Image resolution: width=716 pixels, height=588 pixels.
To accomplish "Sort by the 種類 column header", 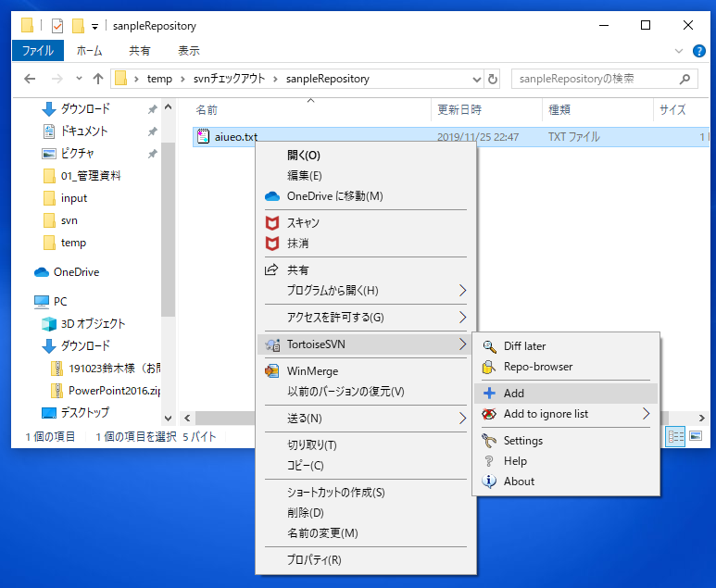I will tap(559, 110).
